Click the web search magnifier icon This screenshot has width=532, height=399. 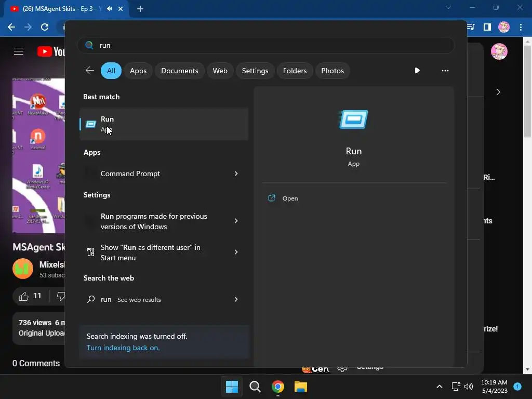90,299
